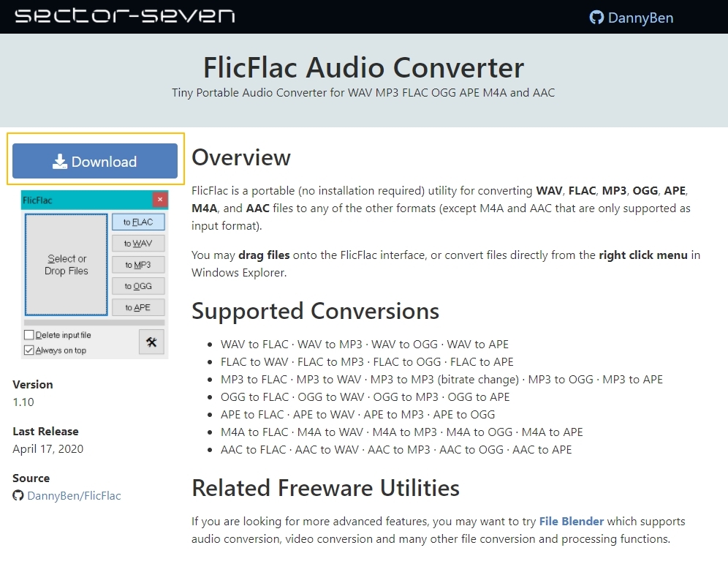Click the 'Related Freeware Utilities' heading
Screen dimensions: 728x575
[x=325, y=488]
